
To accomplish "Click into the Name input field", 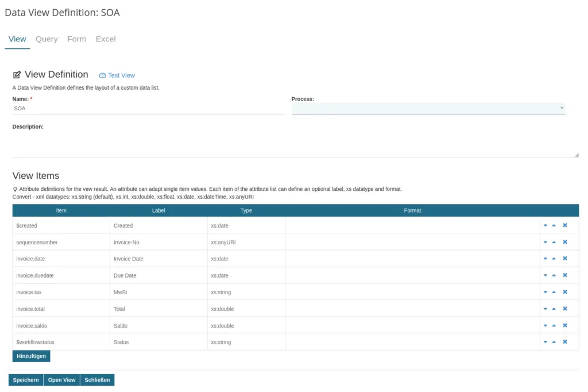I will [x=148, y=108].
